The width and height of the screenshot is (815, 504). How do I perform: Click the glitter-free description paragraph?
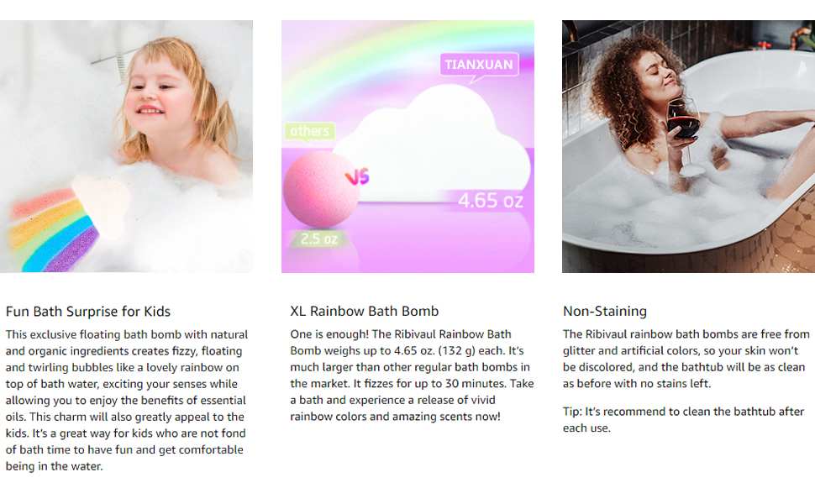(x=686, y=359)
